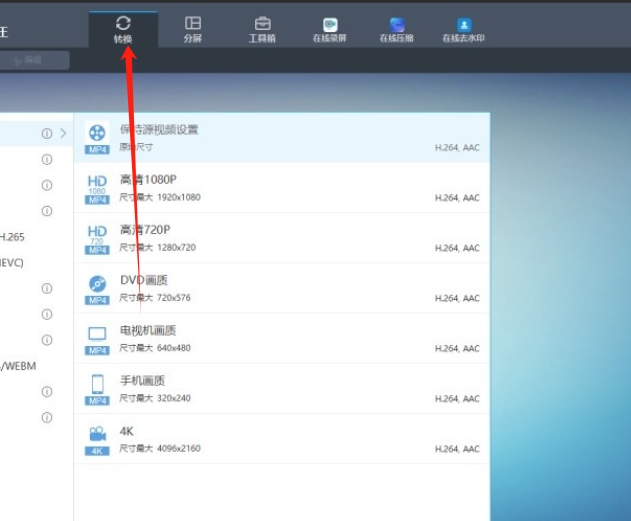Choose the DVD画质 preset title

144,280
